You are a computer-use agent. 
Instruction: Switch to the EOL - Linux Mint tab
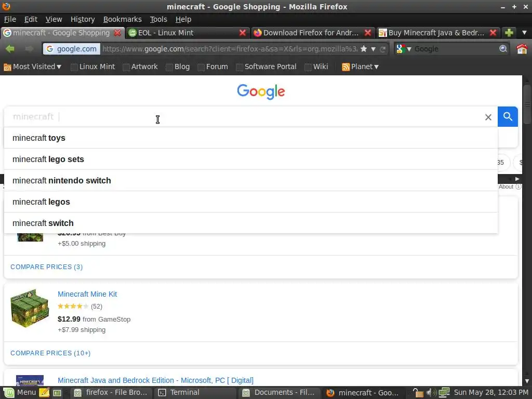tap(183, 33)
